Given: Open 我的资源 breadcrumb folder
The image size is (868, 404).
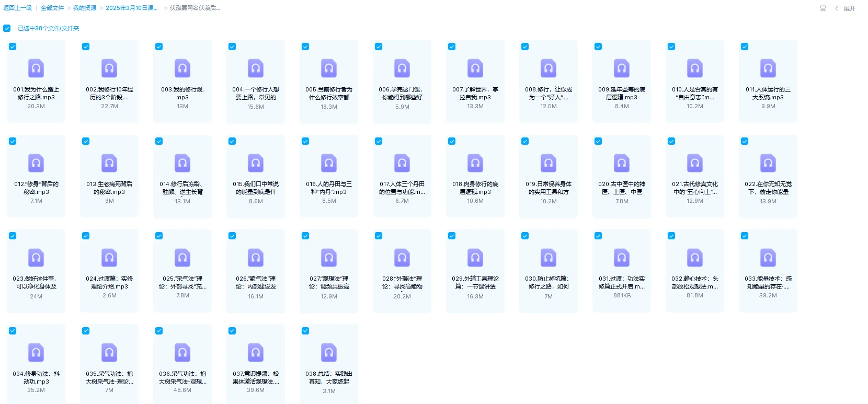Looking at the screenshot, I should [85, 8].
